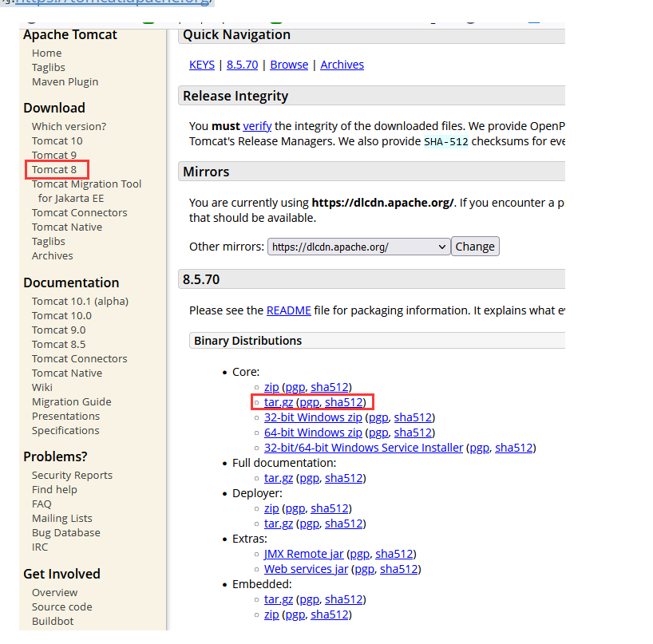
Task: Open the IRC link
Action: pyautogui.click(x=40, y=547)
